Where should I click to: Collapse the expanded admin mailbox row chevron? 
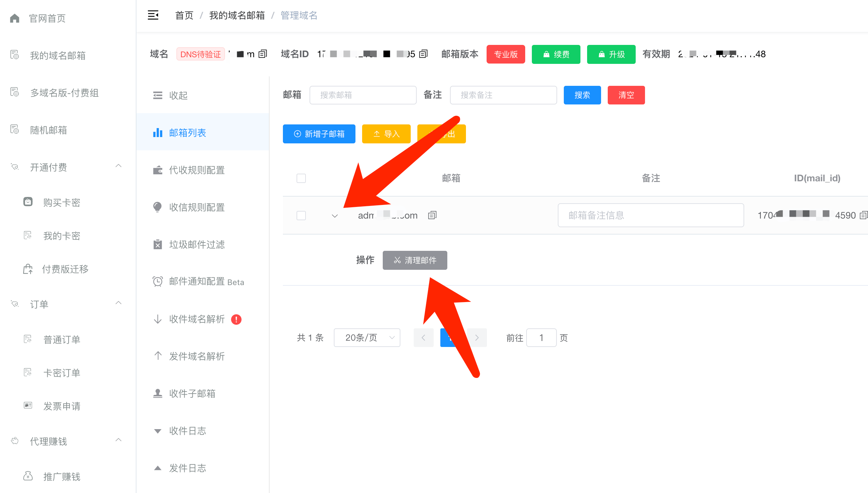[x=334, y=216]
